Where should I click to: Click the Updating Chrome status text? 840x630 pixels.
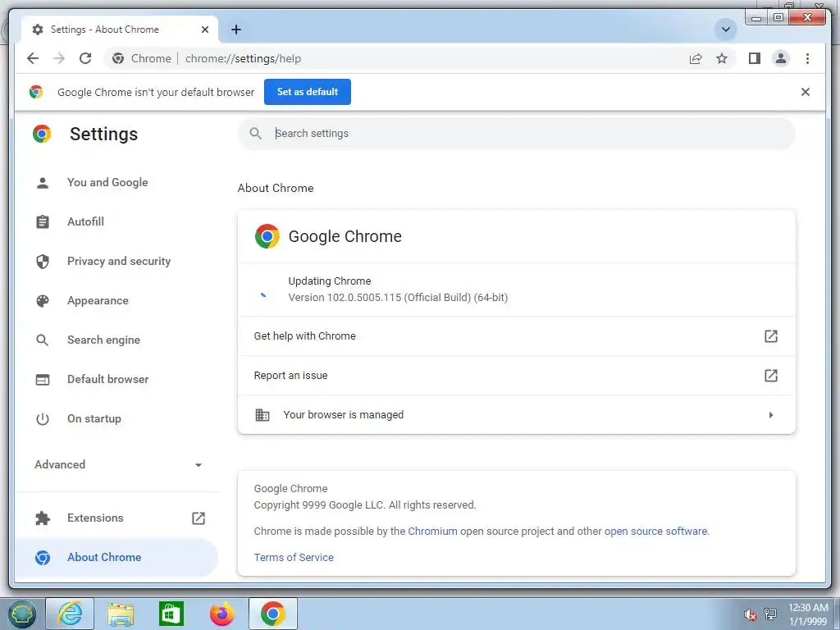pyautogui.click(x=330, y=281)
